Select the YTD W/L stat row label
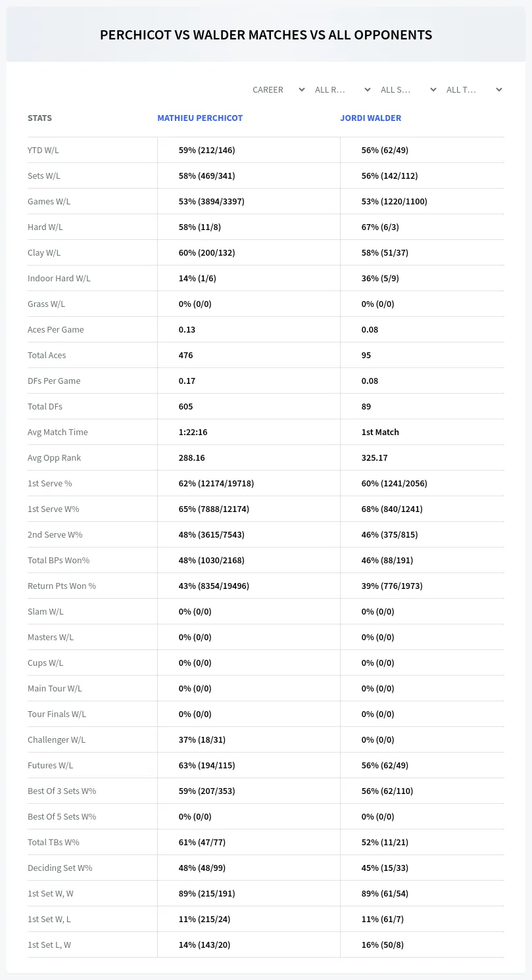This screenshot has height=980, width=532. click(43, 150)
